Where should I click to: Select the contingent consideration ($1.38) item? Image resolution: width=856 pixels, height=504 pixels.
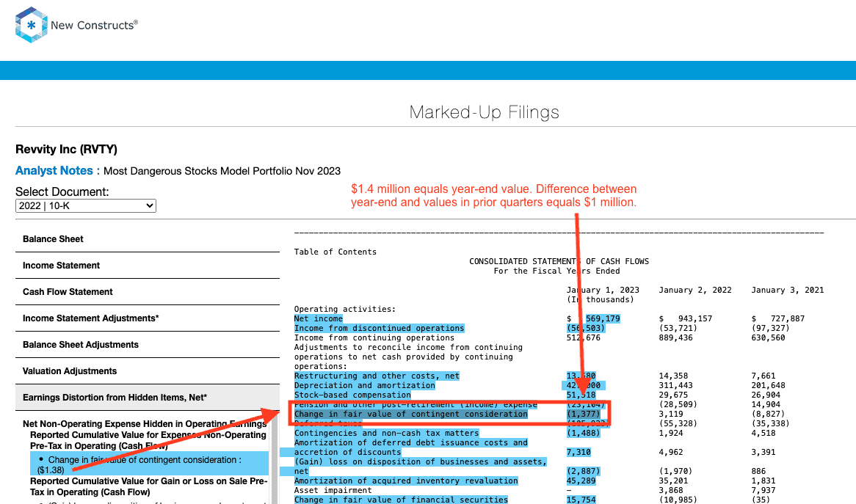149,464
